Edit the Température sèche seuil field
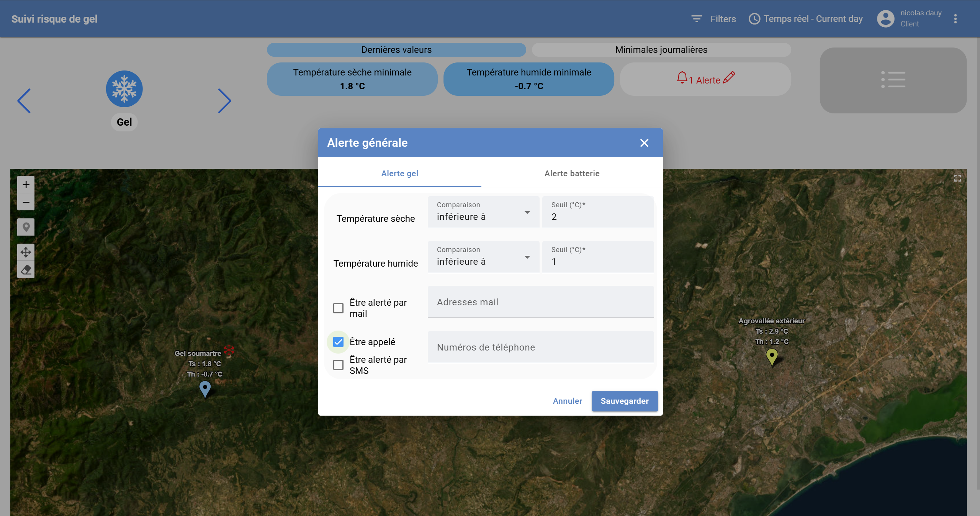This screenshot has height=516, width=980. click(598, 212)
